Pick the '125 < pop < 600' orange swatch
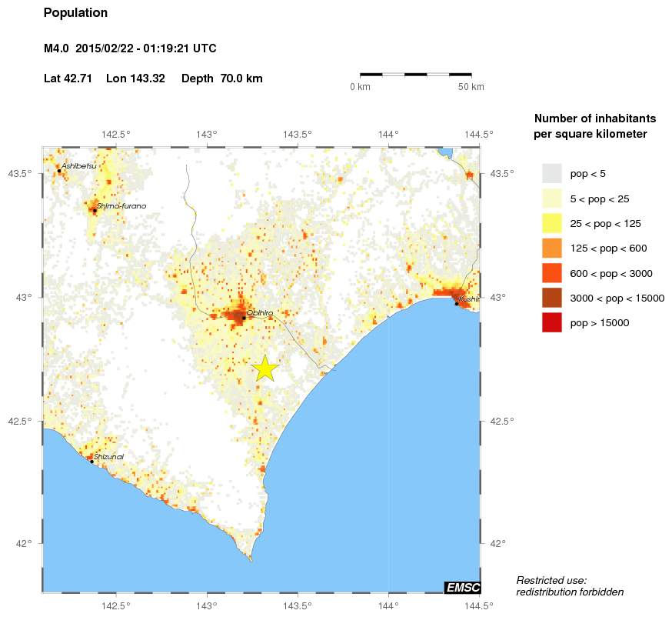 point(551,248)
